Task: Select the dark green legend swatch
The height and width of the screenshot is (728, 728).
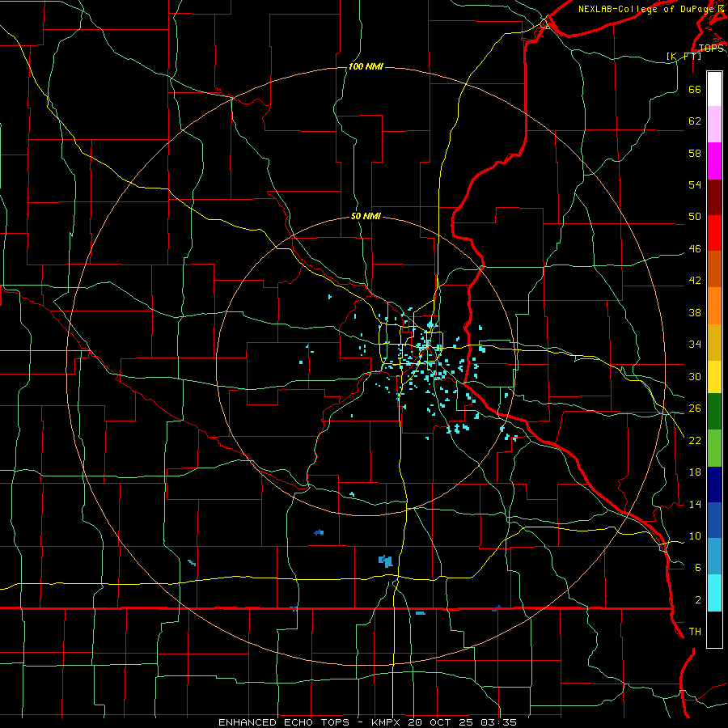Action: (x=714, y=412)
